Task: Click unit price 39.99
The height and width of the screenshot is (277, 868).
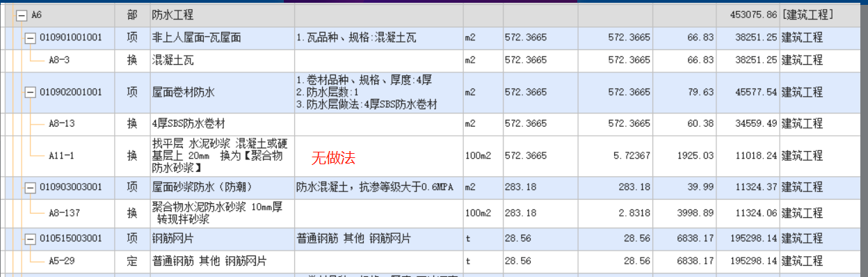Action: tap(700, 187)
